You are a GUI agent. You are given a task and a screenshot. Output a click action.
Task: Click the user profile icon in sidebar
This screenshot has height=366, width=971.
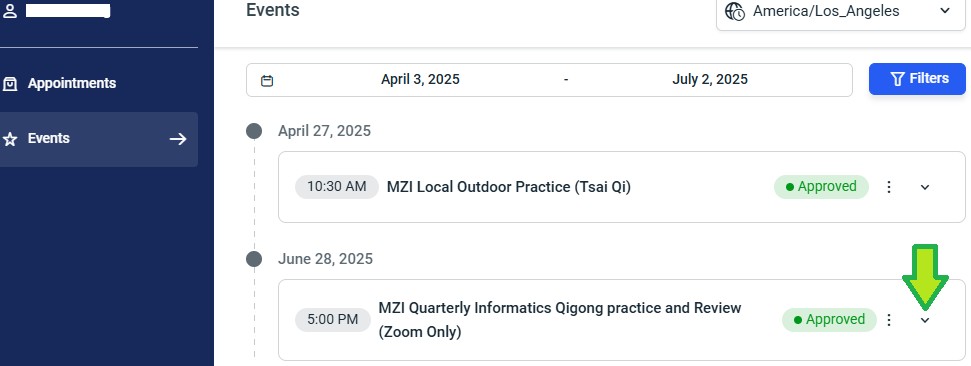coord(10,11)
